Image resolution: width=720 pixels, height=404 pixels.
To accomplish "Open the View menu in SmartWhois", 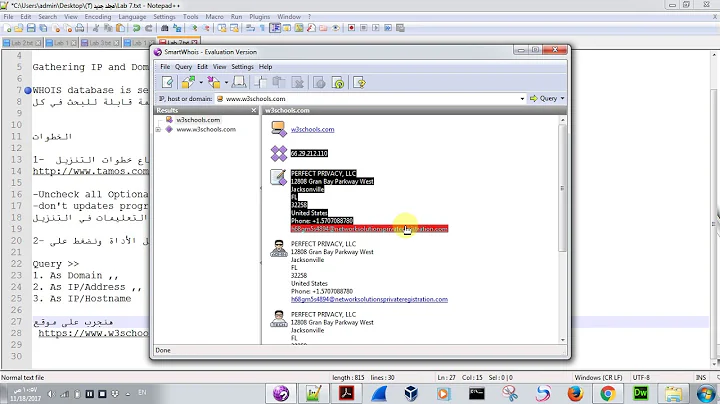I will 219,67.
